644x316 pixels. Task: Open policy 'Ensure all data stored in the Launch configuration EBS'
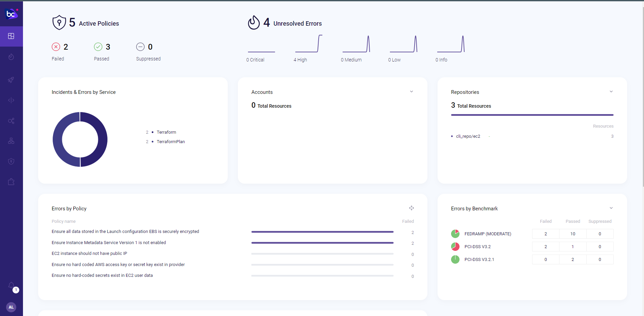125,232
